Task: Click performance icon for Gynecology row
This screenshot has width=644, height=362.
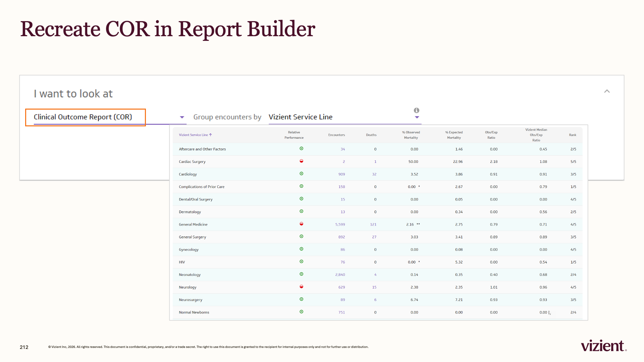Action: (301, 249)
